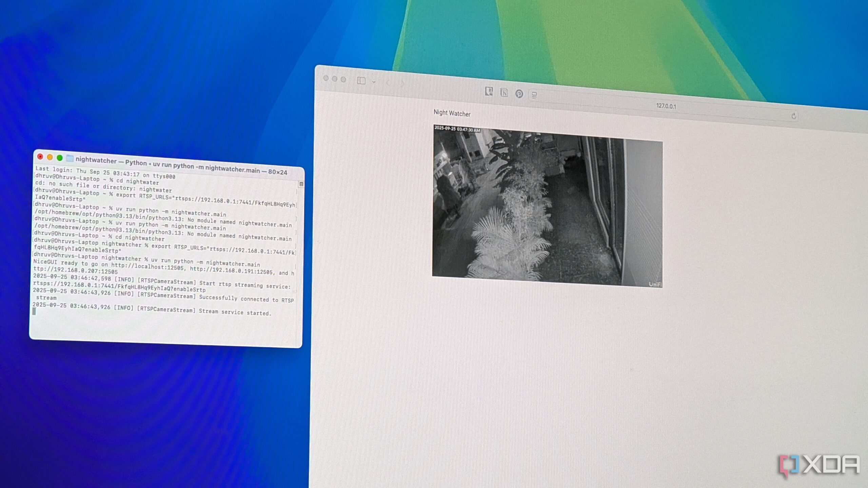Zoom Terminal window with green button
The height and width of the screenshot is (488, 868).
tap(60, 158)
